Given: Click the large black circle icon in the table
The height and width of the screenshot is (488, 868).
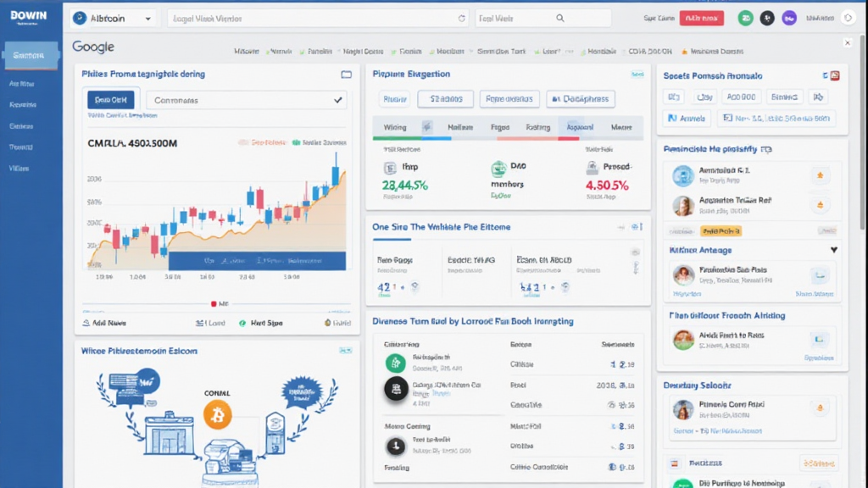Looking at the screenshot, I should tap(396, 389).
